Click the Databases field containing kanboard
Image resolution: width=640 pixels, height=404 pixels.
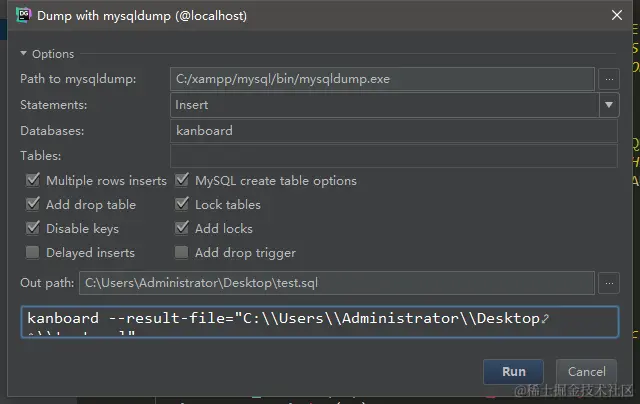coord(393,131)
